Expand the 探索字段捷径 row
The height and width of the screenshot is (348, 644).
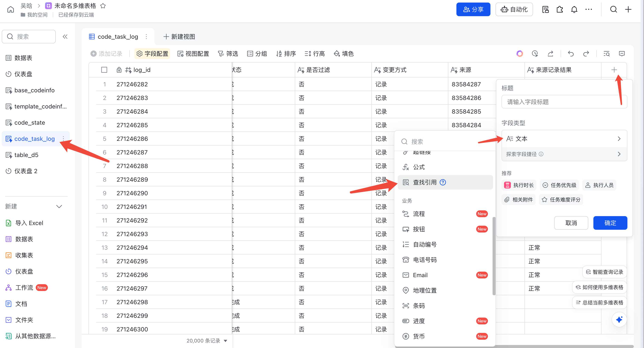tap(564, 154)
